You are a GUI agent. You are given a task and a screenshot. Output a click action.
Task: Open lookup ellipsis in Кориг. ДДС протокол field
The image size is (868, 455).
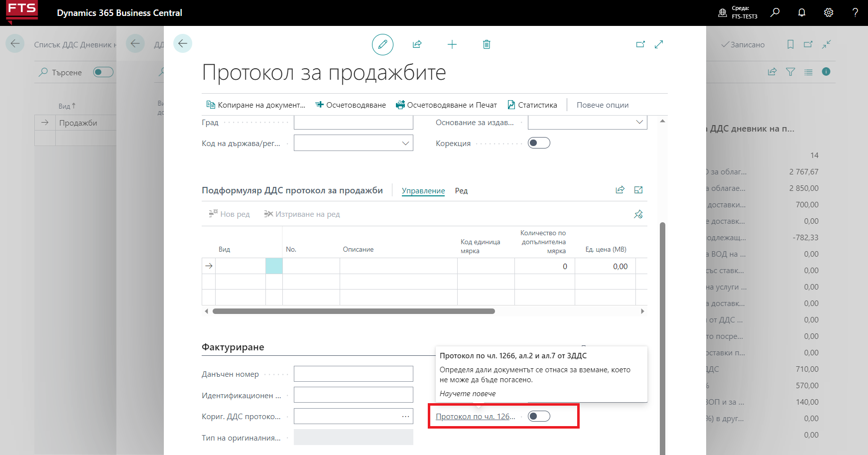point(406,416)
